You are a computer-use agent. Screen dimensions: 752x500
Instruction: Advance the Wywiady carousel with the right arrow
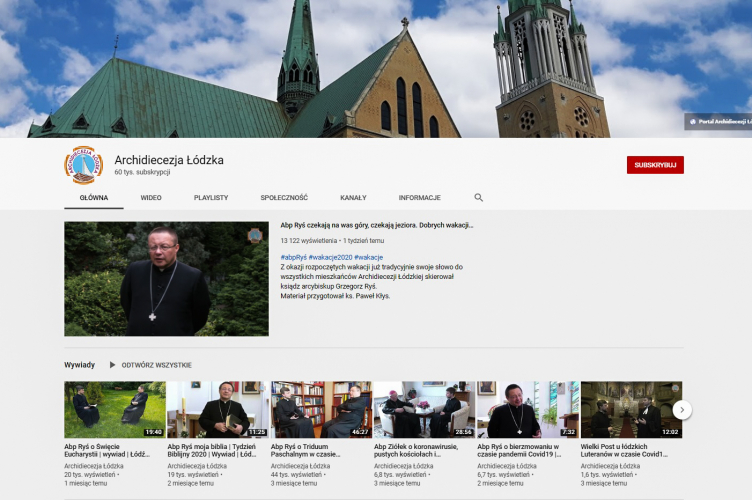point(682,410)
